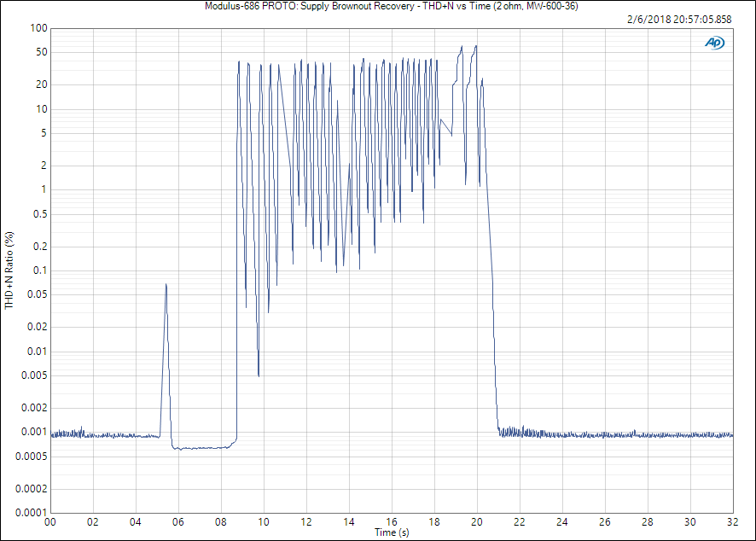Click the x-axis tick label 00
This screenshot has height=541, width=756.
pyautogui.click(x=50, y=522)
